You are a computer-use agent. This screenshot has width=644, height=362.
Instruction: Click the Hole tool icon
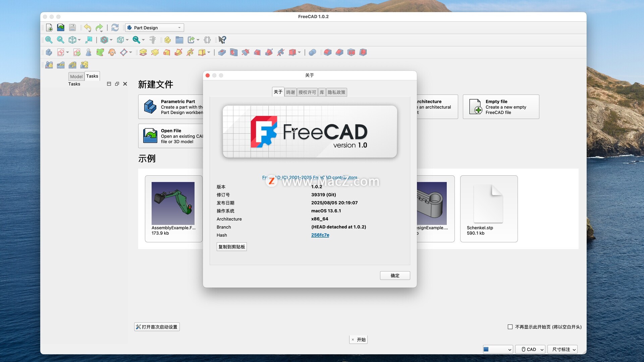tap(234, 52)
